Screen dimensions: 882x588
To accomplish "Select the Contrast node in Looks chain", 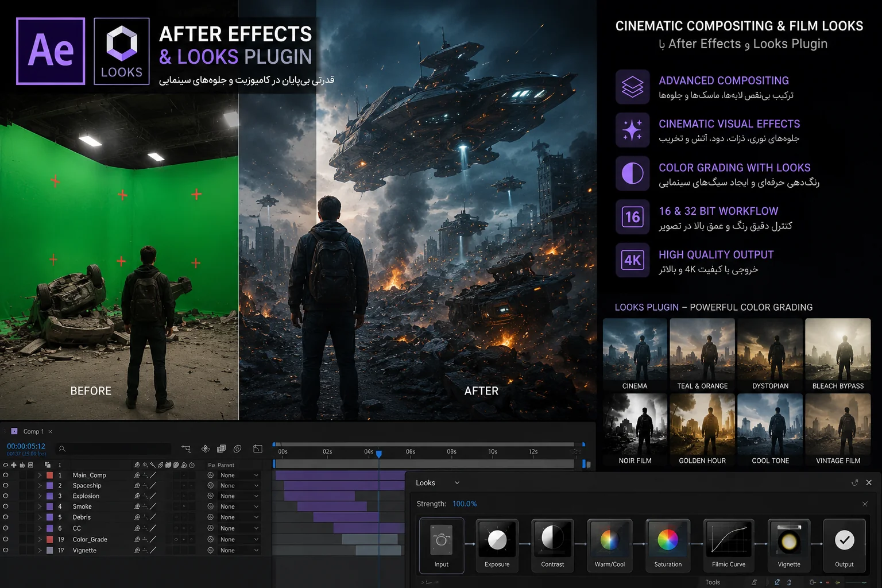I will tap(552, 545).
